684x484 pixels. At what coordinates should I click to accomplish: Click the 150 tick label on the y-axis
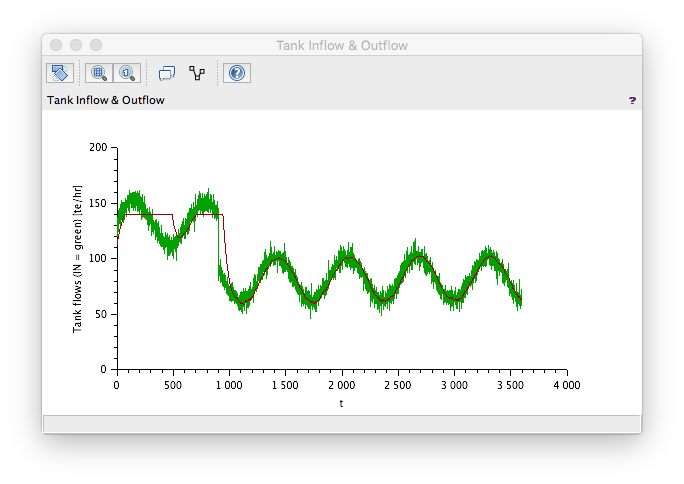click(x=98, y=203)
